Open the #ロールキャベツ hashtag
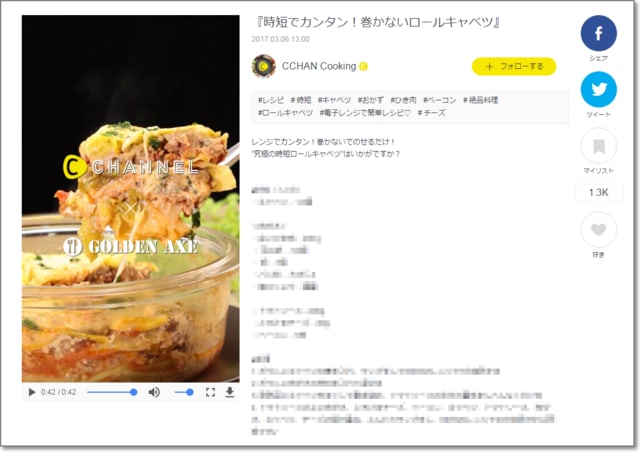The image size is (640, 452). point(285,113)
